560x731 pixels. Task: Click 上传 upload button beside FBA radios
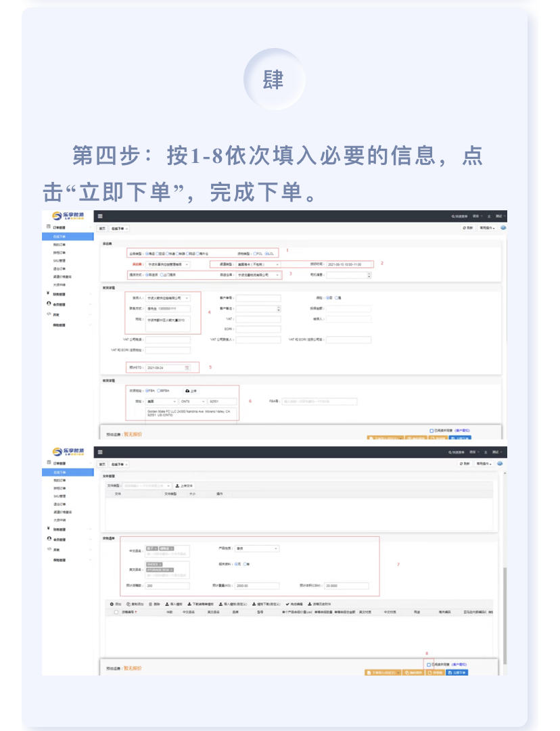[x=191, y=391]
